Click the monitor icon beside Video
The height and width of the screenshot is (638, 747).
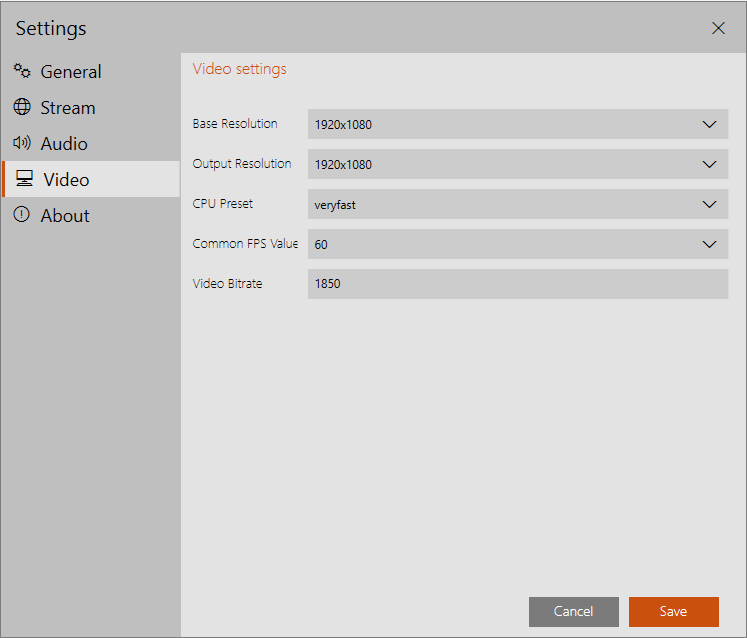point(24,179)
